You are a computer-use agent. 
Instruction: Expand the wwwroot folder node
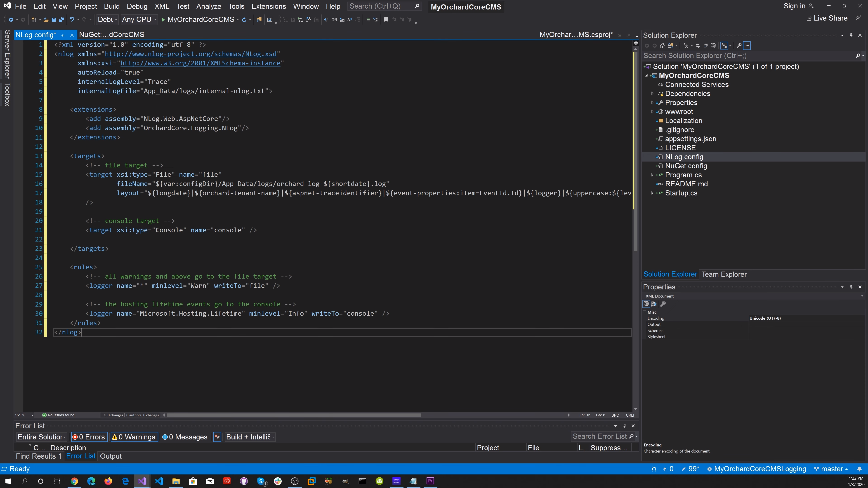point(652,111)
